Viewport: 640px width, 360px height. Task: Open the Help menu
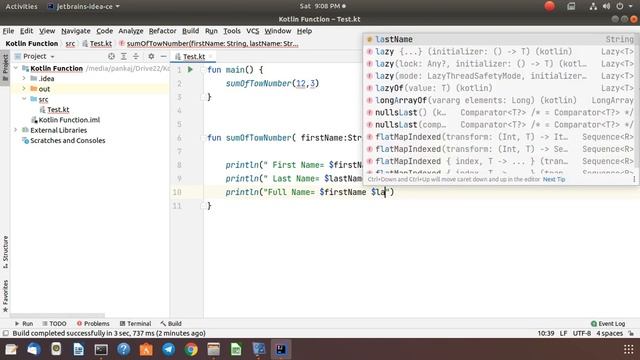(304, 31)
